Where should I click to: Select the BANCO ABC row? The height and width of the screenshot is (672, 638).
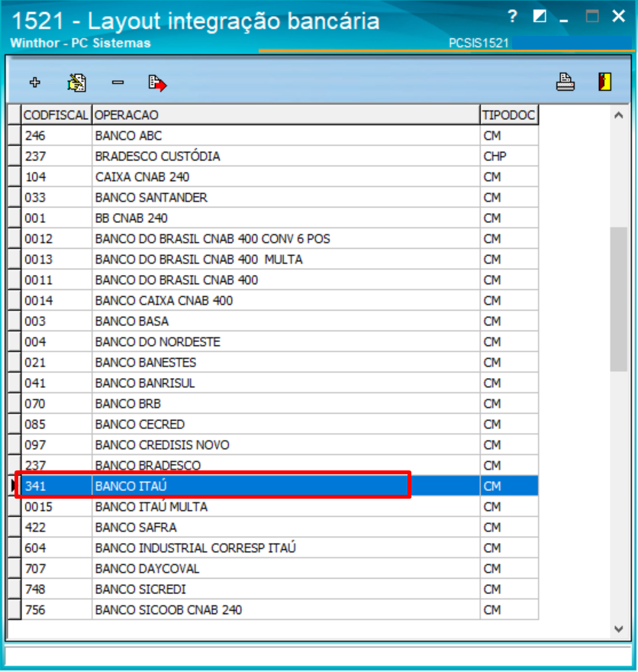click(272, 135)
